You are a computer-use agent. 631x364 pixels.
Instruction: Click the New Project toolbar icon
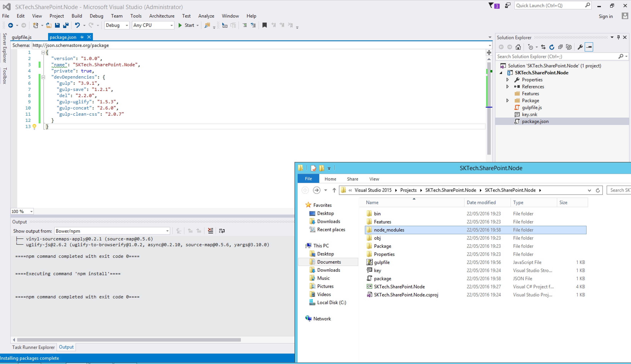tap(36, 25)
